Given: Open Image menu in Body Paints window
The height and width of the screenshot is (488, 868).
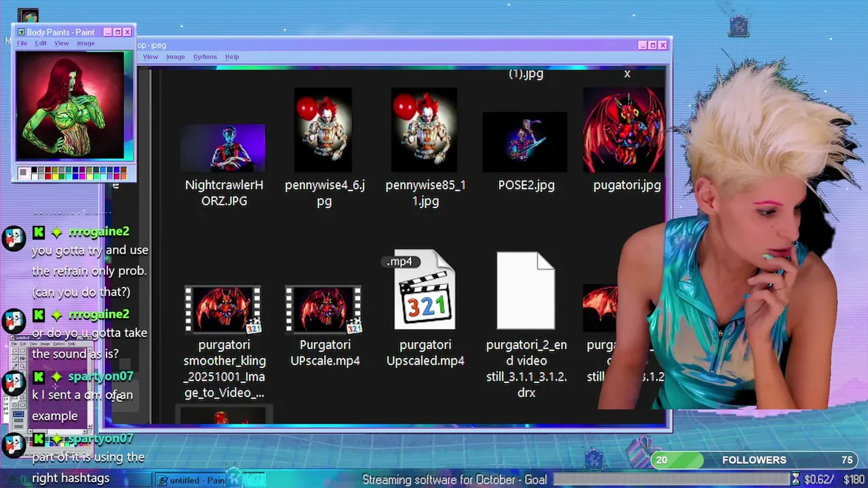Looking at the screenshot, I should [x=85, y=43].
